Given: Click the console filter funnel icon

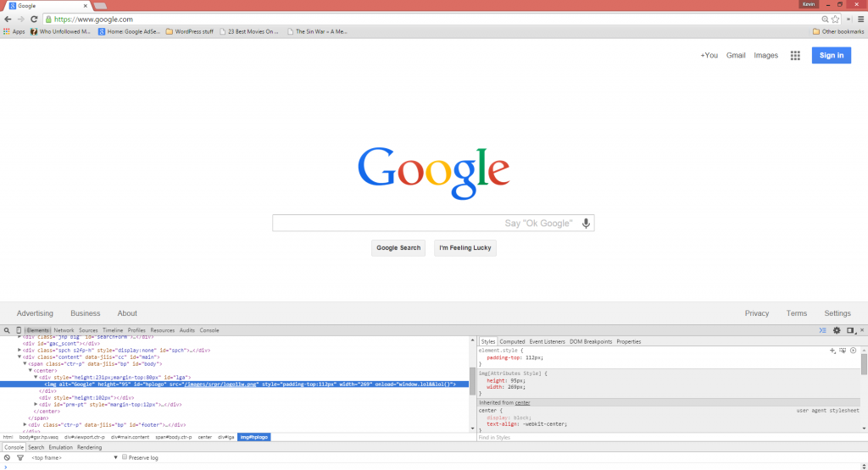Looking at the screenshot, I should [x=20, y=458].
